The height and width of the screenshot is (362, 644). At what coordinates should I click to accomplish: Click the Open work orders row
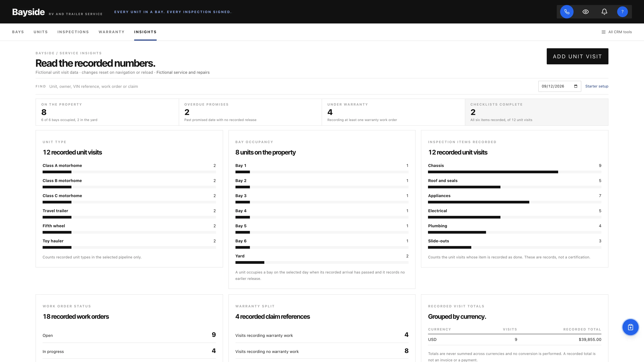pos(129,335)
